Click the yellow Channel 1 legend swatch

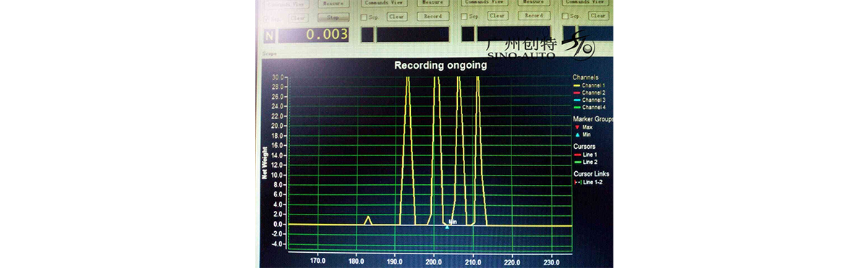click(576, 86)
